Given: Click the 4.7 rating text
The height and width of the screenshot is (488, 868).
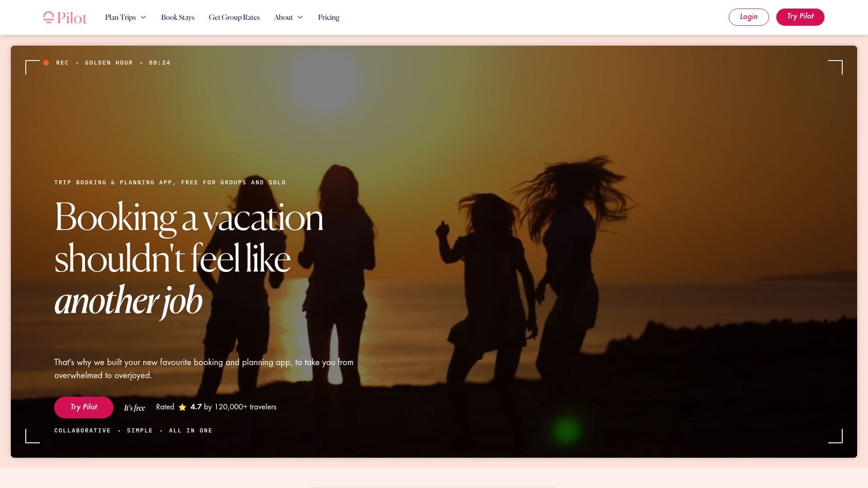Looking at the screenshot, I should [196, 407].
